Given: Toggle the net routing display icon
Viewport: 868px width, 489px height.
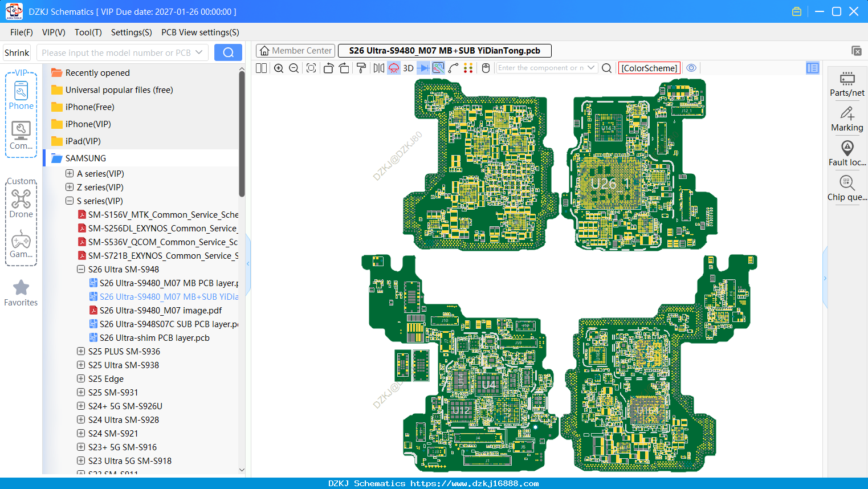Looking at the screenshot, I should click(438, 68).
